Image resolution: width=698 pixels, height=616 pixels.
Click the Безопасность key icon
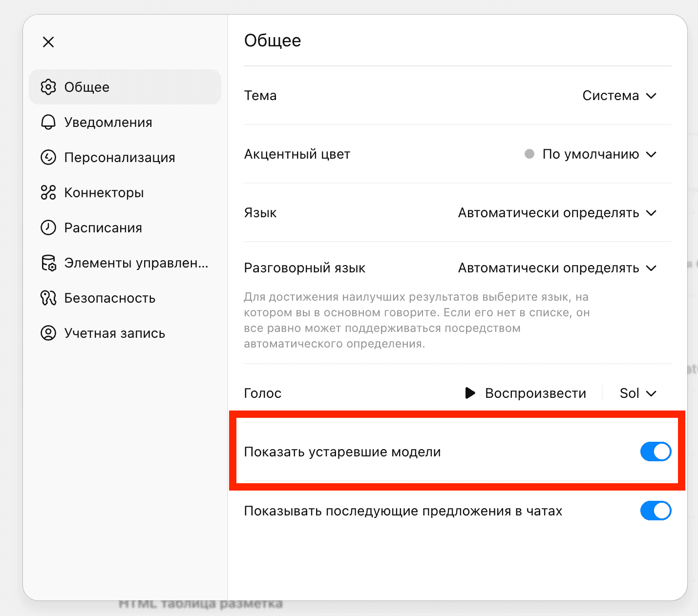[x=48, y=298]
